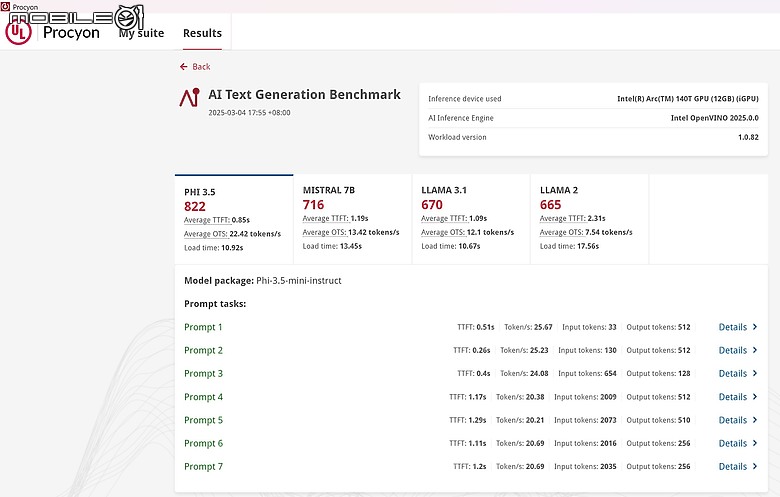Click the Prompt 5 label
This screenshot has width=780, height=497.
coord(203,420)
